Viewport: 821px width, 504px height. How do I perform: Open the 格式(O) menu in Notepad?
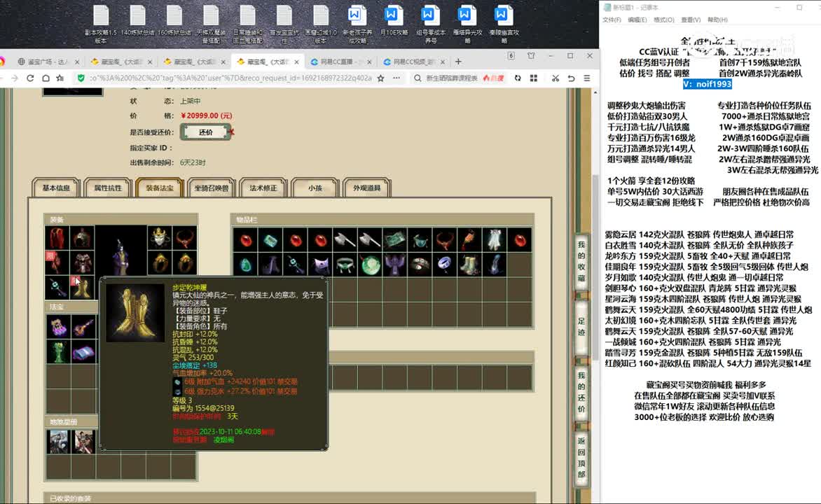[663, 20]
